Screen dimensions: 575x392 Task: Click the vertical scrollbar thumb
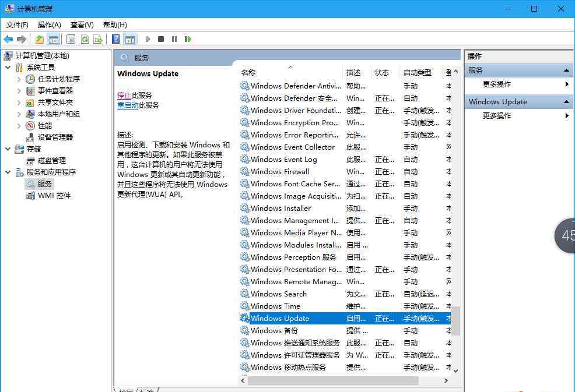[456, 321]
